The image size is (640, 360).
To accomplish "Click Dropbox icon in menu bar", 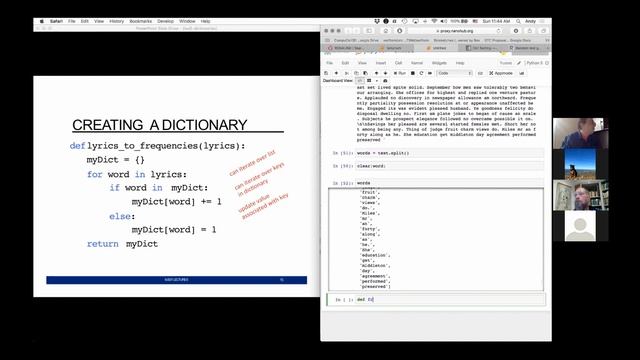I will (377, 21).
